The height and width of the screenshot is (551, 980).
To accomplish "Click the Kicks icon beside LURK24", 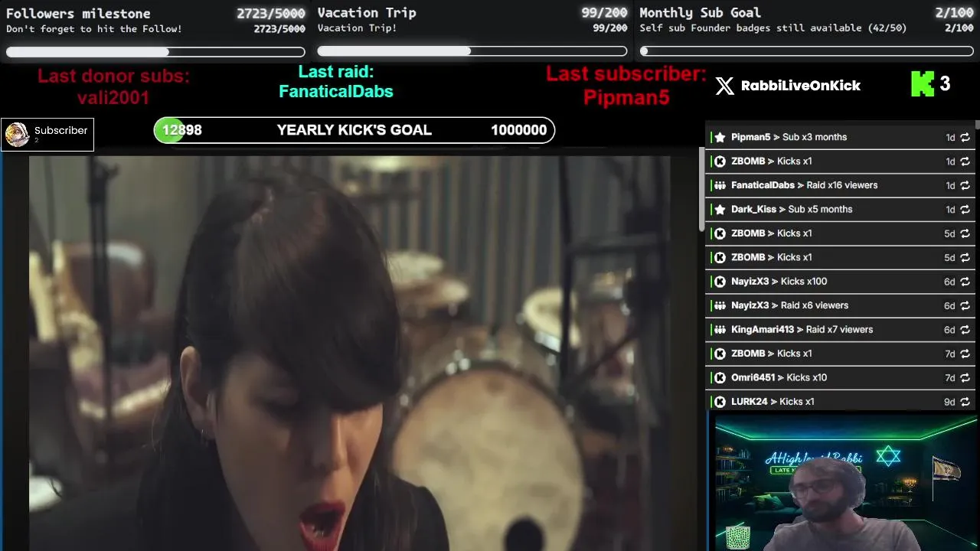I will [720, 401].
